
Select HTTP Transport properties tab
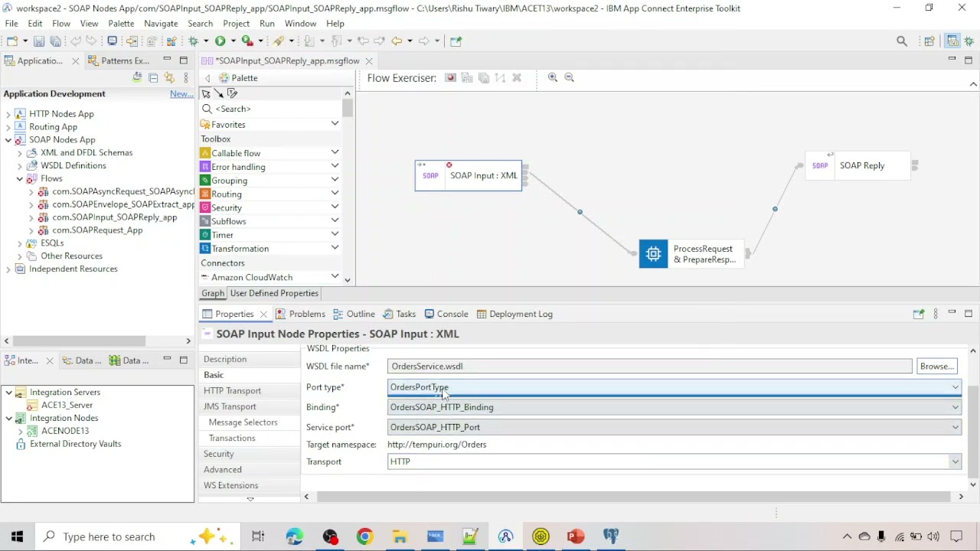point(232,390)
